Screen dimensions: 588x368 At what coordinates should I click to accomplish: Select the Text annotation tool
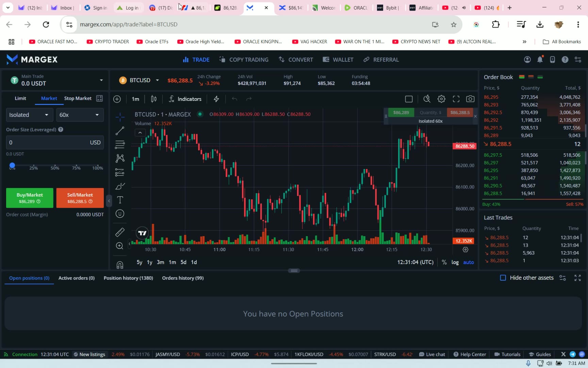click(x=120, y=200)
